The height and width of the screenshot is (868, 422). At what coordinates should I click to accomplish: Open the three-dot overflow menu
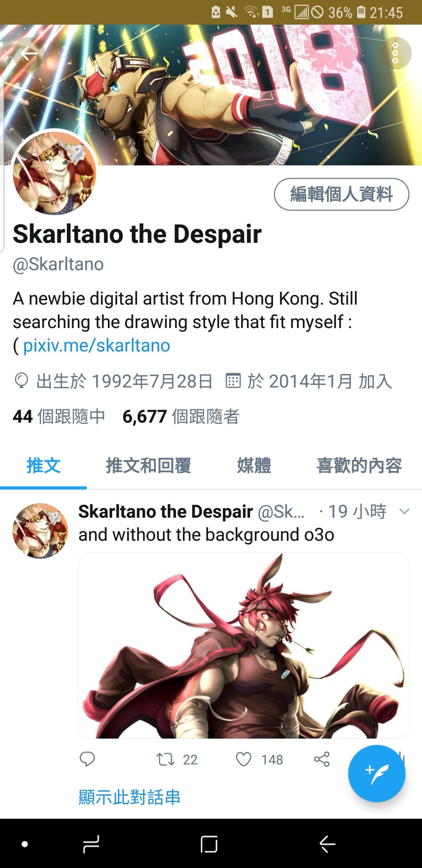pyautogui.click(x=395, y=53)
